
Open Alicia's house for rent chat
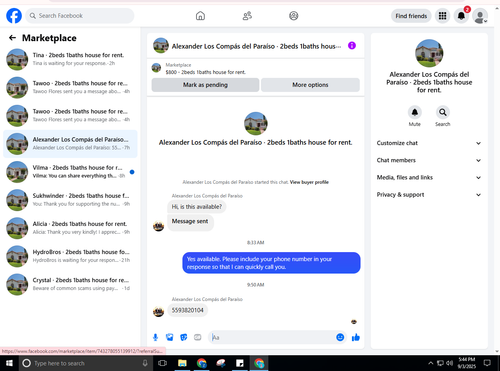pyautogui.click(x=70, y=228)
